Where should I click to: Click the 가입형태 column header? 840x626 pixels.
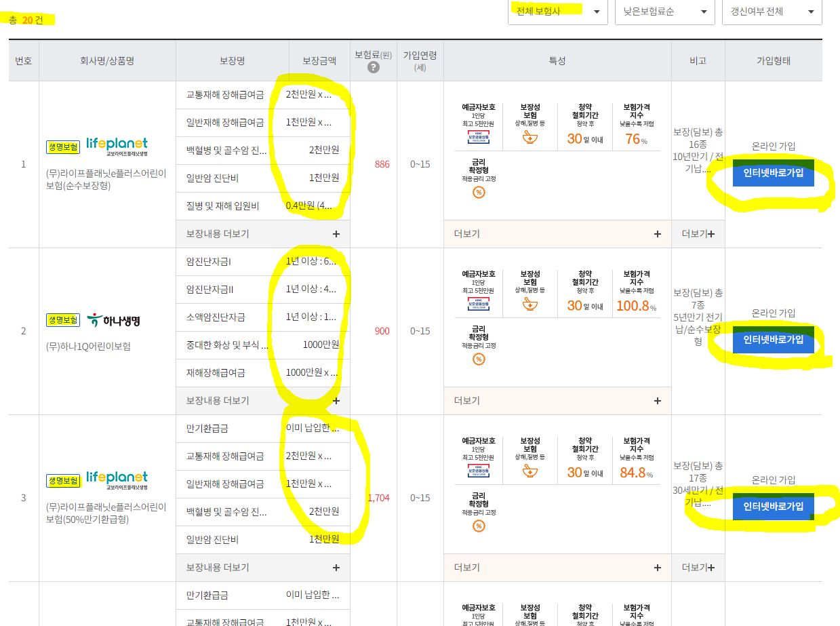(774, 60)
